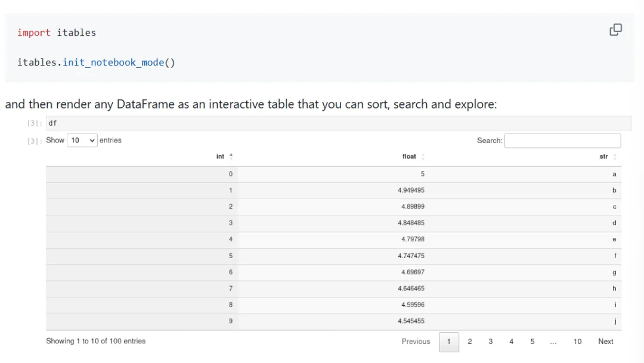644x363 pixels.
Task: Select float value 4.69697
Action: pyautogui.click(x=413, y=272)
